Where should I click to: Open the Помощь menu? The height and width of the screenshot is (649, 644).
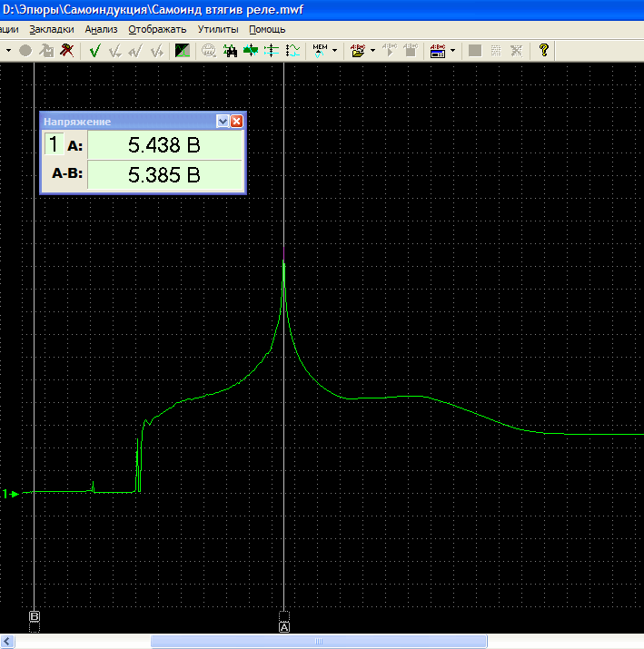pos(267,29)
